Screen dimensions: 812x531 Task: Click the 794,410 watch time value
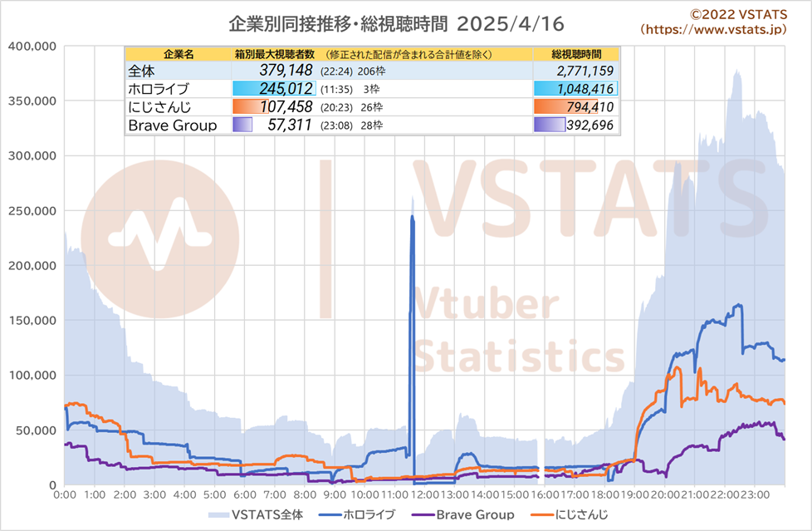589,107
